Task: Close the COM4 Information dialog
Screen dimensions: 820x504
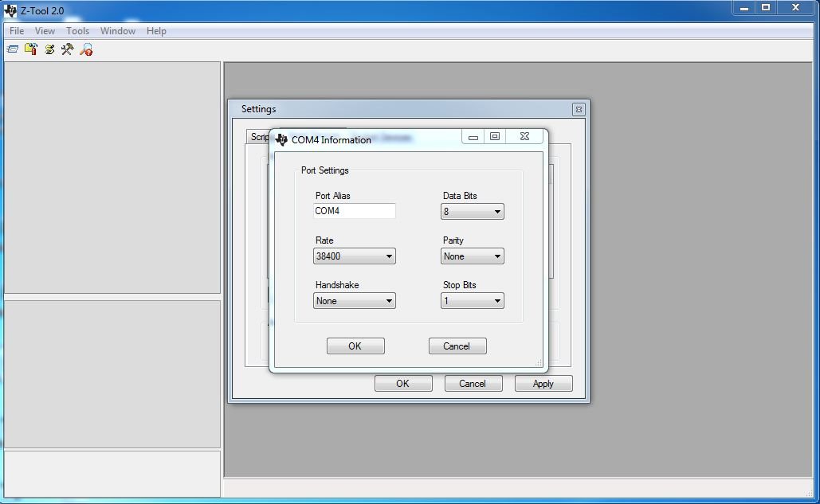Action: (524, 136)
